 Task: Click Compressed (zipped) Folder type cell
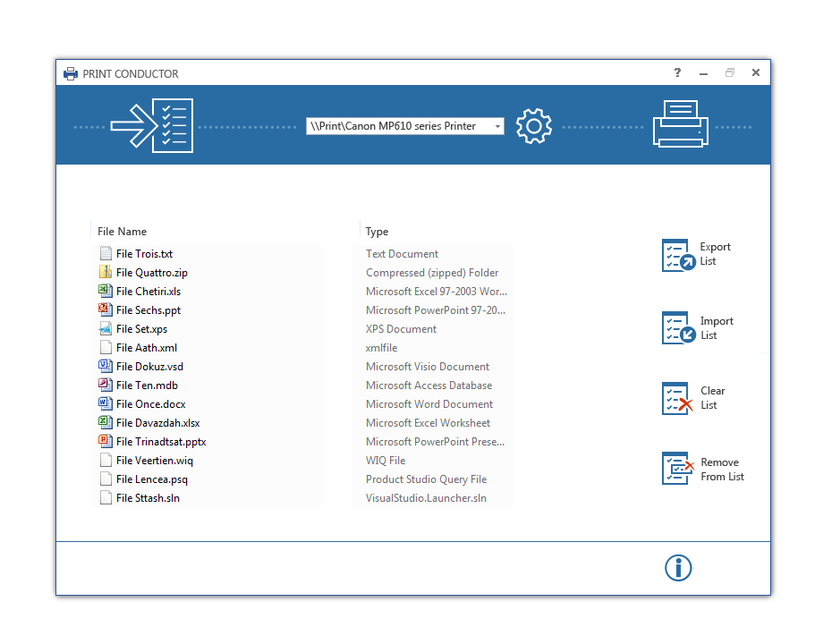(x=432, y=273)
